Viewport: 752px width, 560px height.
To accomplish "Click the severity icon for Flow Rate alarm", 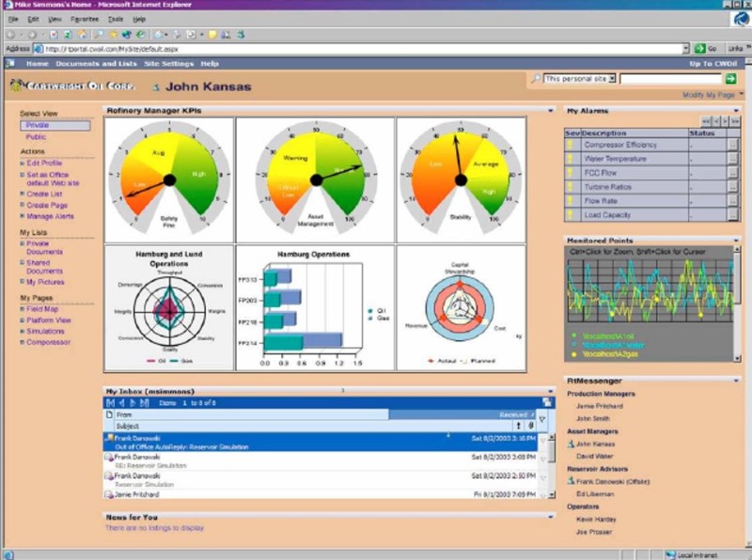I will (569, 202).
